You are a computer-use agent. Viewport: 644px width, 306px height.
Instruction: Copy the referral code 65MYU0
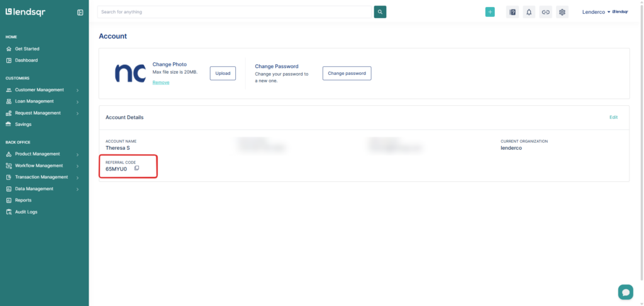[x=136, y=168]
